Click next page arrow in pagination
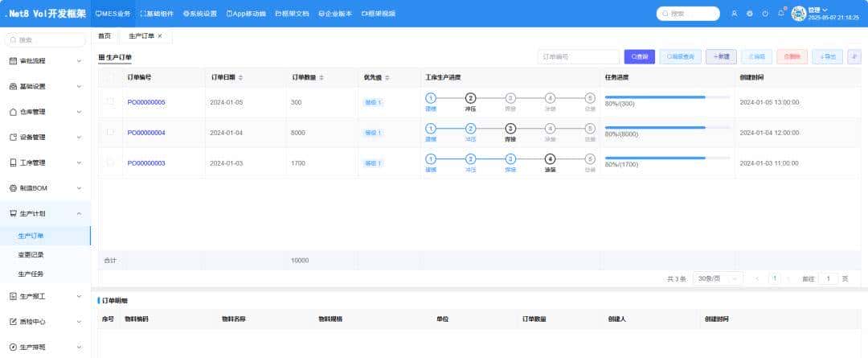 tap(788, 278)
